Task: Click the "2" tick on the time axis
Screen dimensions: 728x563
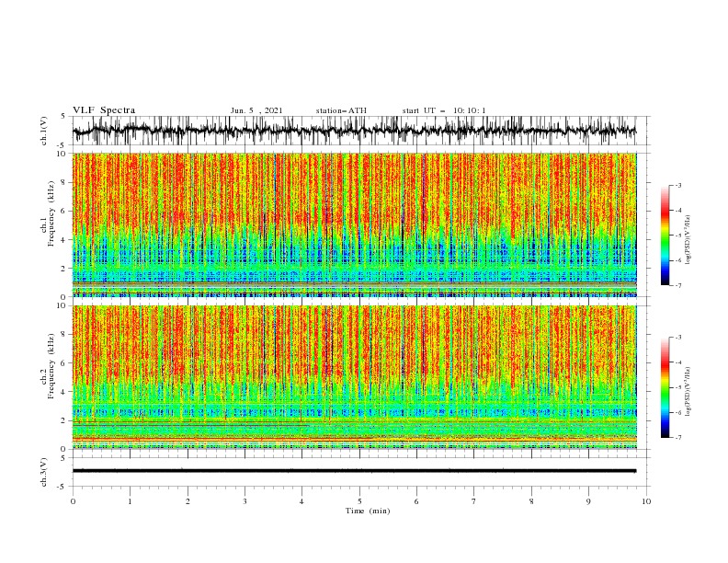Action: point(188,501)
